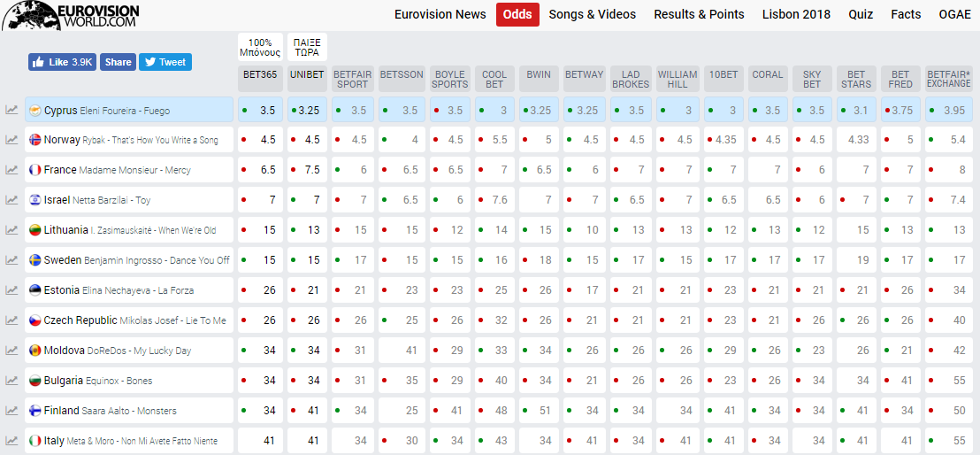Open the Lisbon 2018 section
Viewport: 980px width, 455px height.
796,14
